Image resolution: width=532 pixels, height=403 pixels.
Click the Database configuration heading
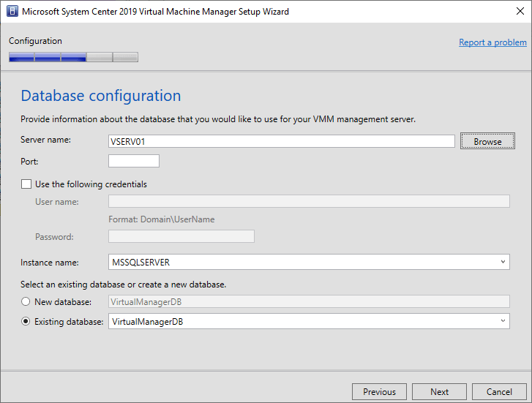(x=101, y=96)
